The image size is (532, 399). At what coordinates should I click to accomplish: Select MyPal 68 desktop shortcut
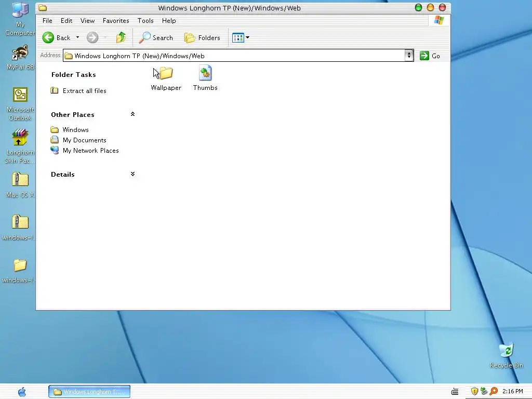20,58
